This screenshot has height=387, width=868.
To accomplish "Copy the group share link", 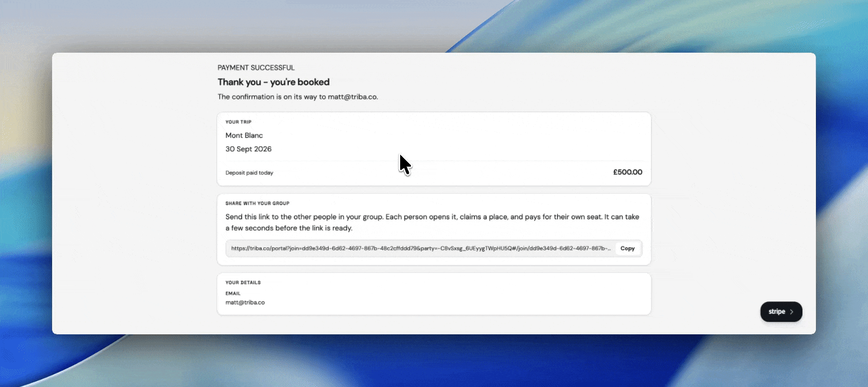I will tap(627, 248).
